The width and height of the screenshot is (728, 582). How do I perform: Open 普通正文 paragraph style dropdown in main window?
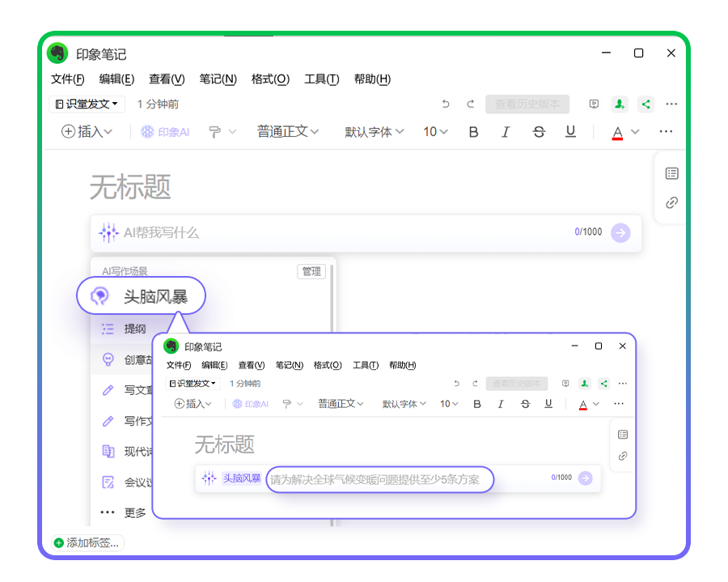pyautogui.click(x=288, y=132)
